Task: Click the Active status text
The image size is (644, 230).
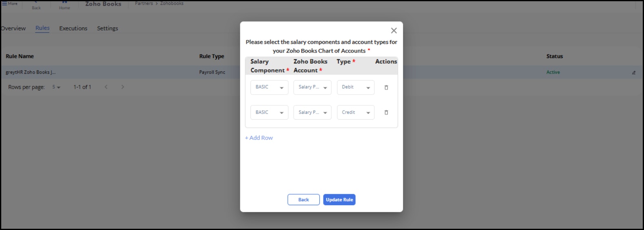Action: point(553,72)
